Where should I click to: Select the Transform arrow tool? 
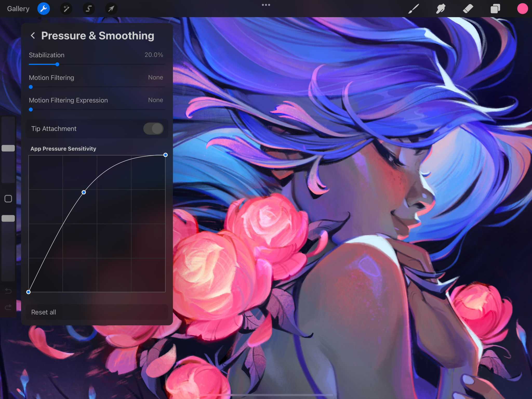point(111,9)
